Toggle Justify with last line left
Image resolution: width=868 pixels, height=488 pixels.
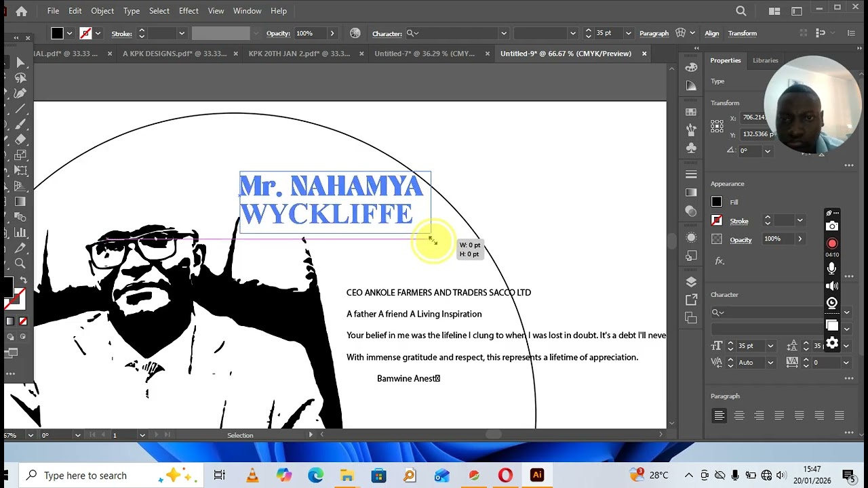[779, 415]
